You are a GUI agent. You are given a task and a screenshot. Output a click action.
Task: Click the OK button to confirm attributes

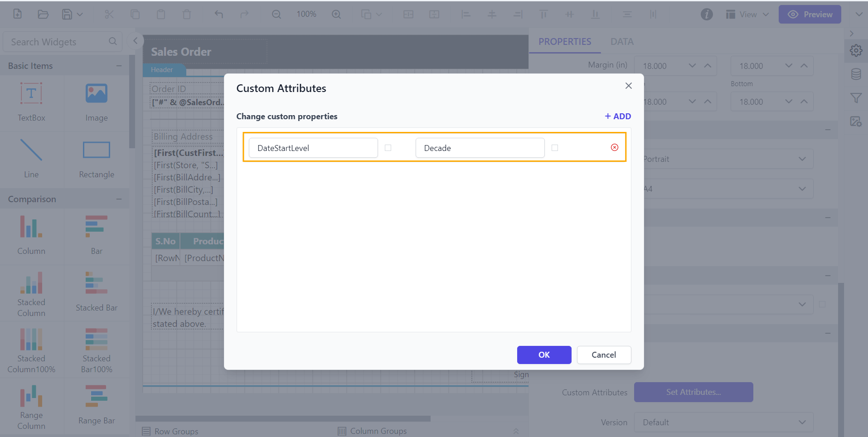pyautogui.click(x=544, y=354)
